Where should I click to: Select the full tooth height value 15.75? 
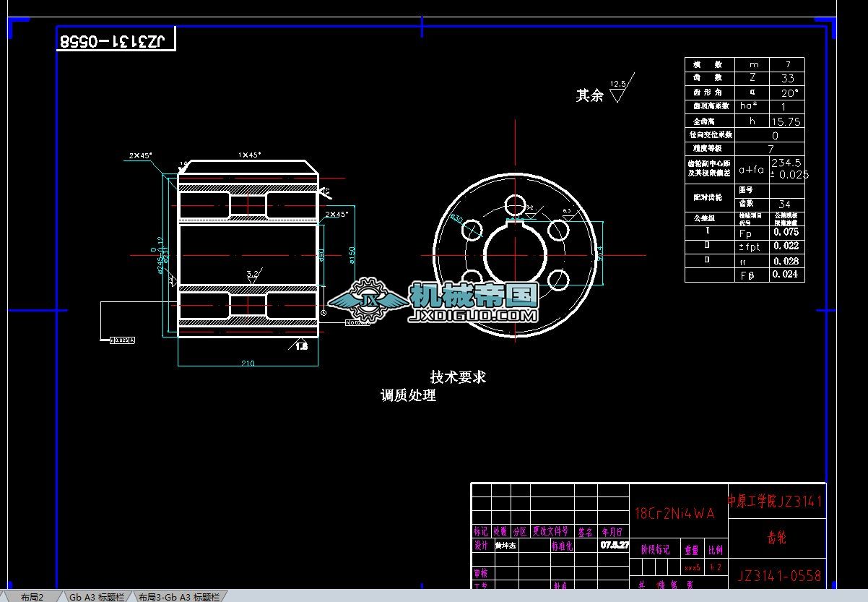click(x=787, y=121)
